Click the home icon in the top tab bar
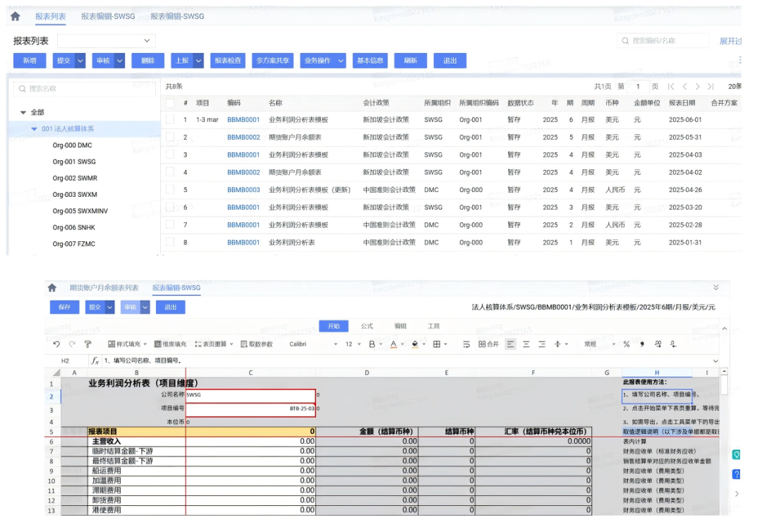Screen dimensions: 762x532 (x=15, y=16)
